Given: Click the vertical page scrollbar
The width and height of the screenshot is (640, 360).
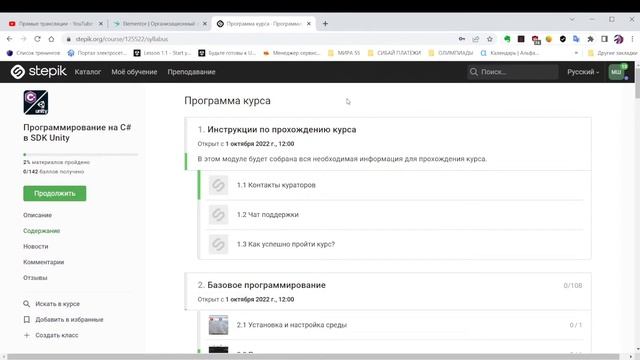Looking at the screenshot, I should coord(637,84).
